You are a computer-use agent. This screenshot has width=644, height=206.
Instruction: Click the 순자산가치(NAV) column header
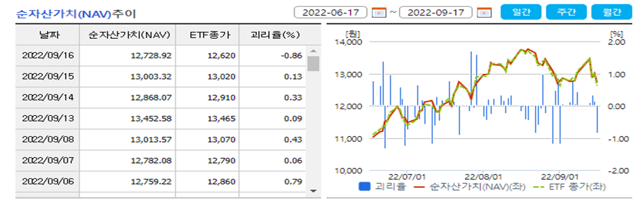coord(127,35)
